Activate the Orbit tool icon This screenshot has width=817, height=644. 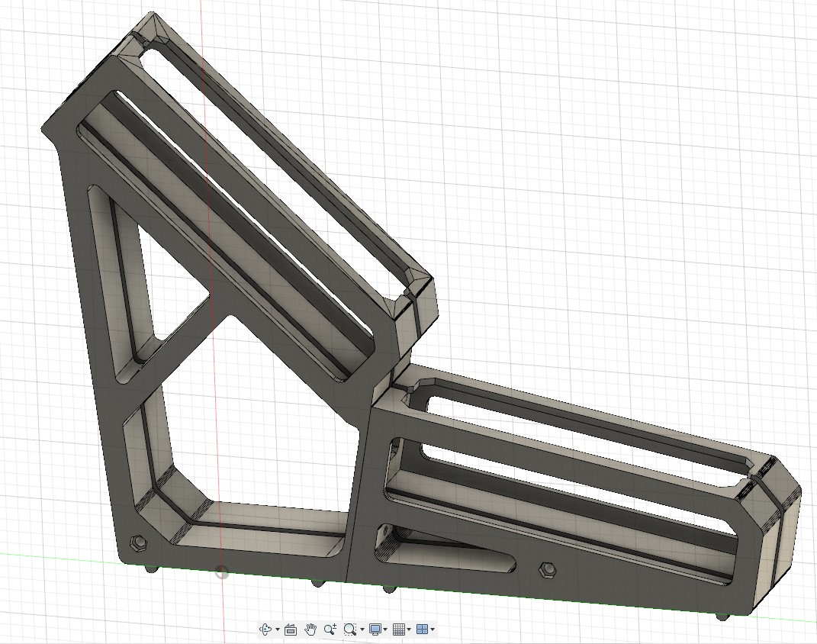[x=265, y=630]
